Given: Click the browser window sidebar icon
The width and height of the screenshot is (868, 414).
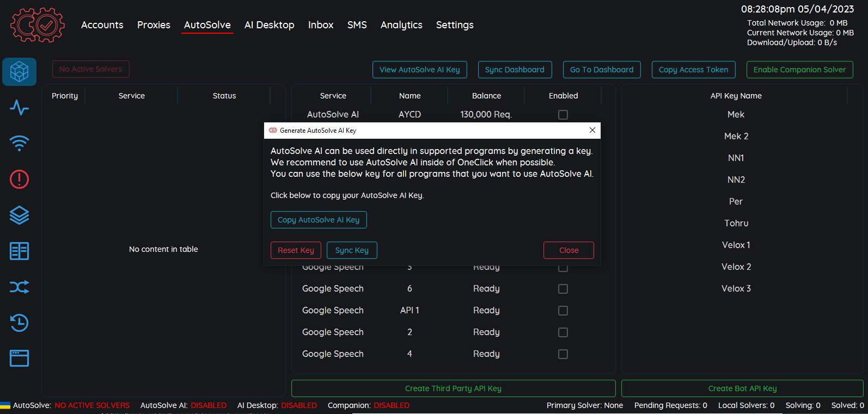Looking at the screenshot, I should click(19, 359).
